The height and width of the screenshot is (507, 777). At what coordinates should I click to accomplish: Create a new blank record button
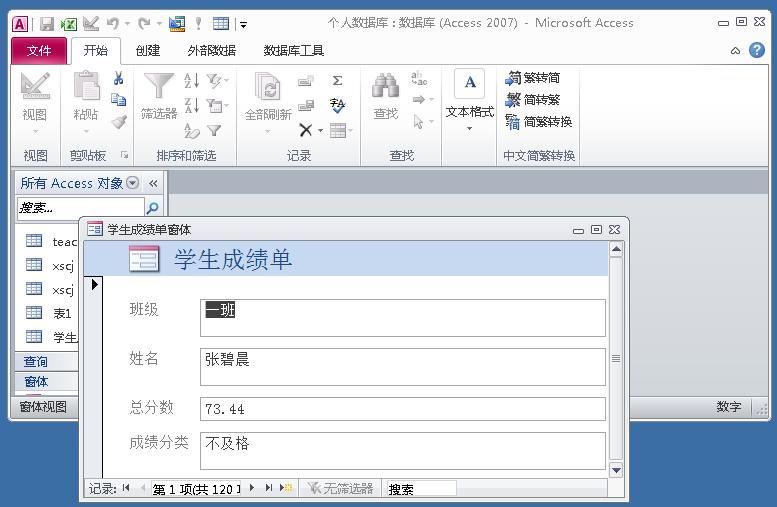pos(286,488)
